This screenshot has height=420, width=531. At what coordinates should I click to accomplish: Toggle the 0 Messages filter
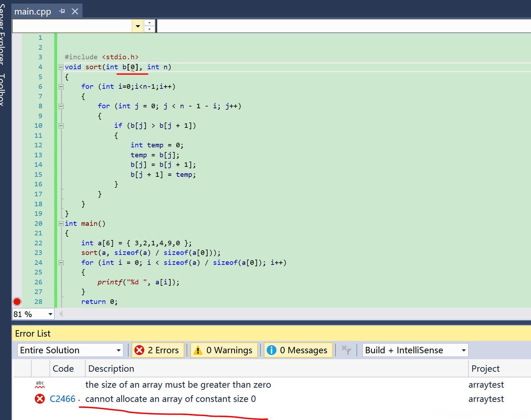pyautogui.click(x=298, y=350)
